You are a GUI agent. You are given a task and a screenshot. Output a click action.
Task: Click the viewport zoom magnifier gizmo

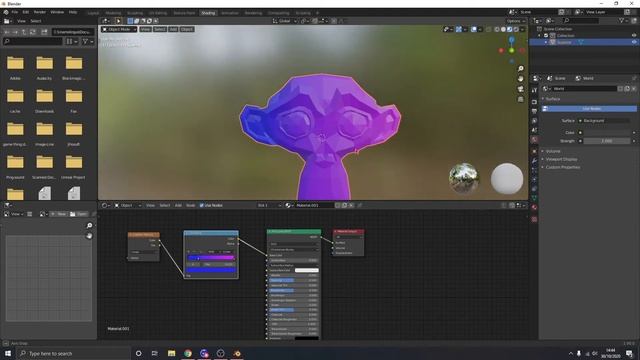(520, 69)
